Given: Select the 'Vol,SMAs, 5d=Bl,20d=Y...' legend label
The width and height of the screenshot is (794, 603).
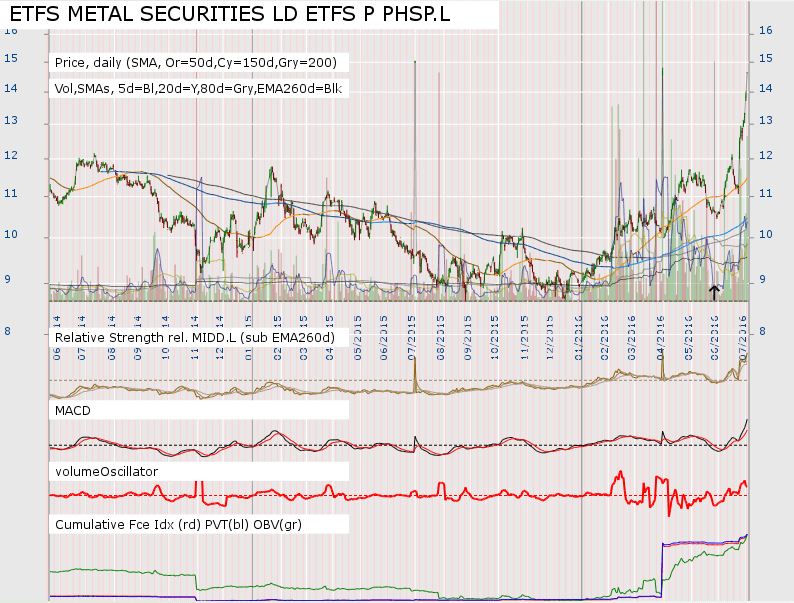Looking at the screenshot, I should pos(198,89).
